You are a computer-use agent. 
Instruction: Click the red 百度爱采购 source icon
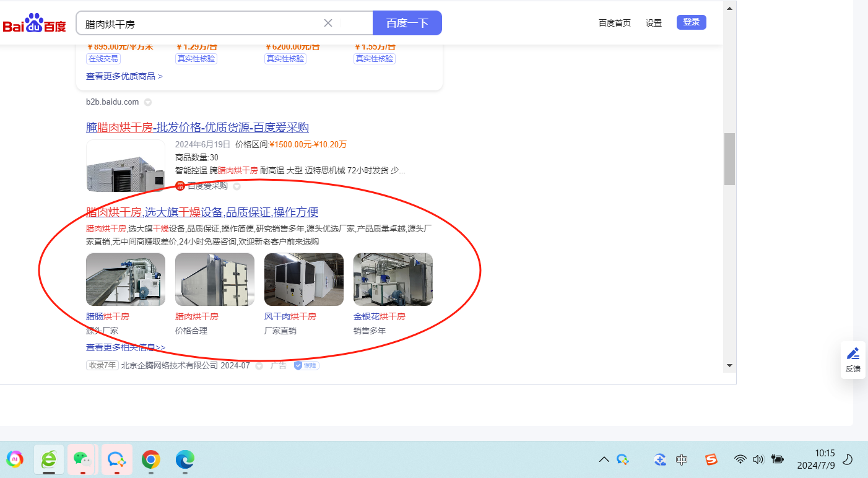(180, 186)
